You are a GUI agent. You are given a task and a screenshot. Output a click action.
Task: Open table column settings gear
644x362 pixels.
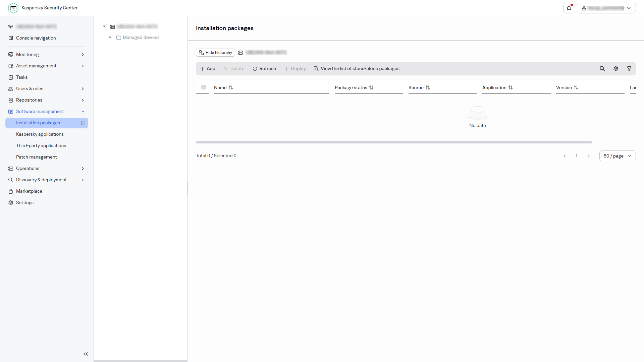tap(616, 69)
